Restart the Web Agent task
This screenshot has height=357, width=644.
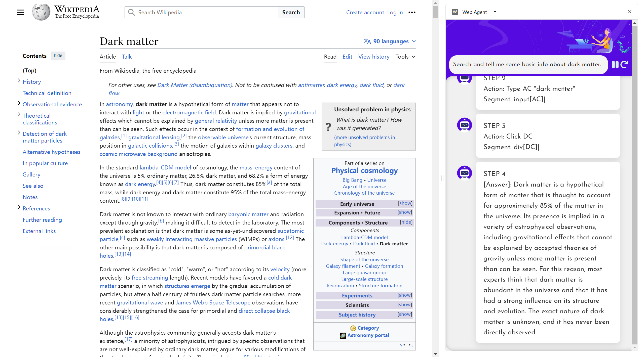pos(624,65)
